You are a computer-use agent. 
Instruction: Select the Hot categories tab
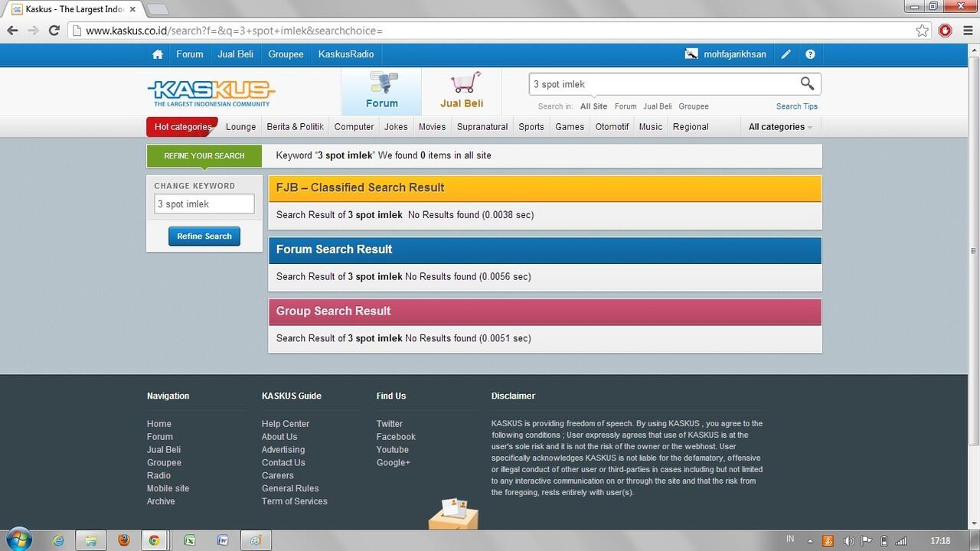click(x=182, y=127)
